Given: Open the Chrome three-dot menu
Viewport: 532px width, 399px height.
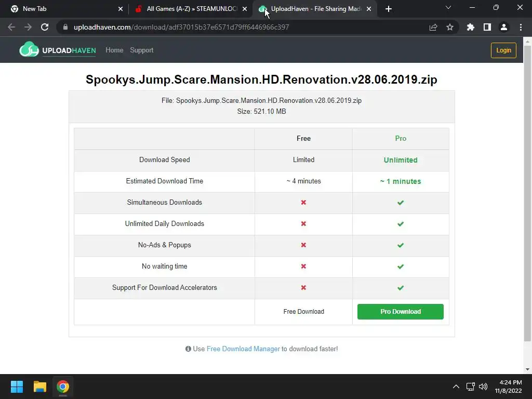Looking at the screenshot, I should click(521, 27).
